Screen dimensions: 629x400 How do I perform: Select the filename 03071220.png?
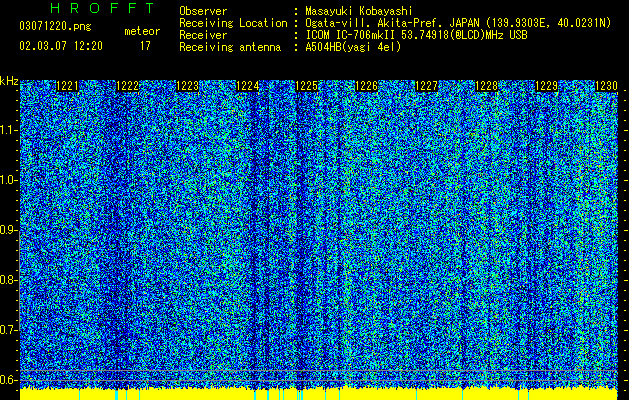(55, 27)
